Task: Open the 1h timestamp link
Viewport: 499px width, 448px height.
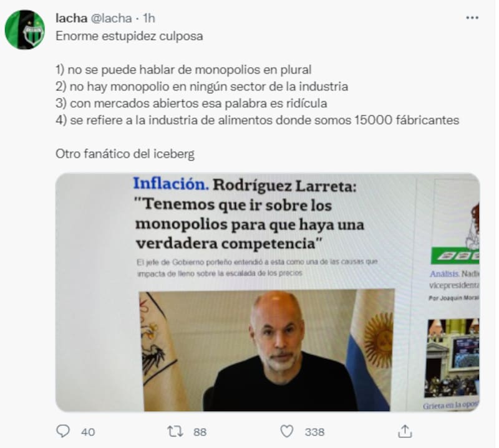Action: (148, 19)
